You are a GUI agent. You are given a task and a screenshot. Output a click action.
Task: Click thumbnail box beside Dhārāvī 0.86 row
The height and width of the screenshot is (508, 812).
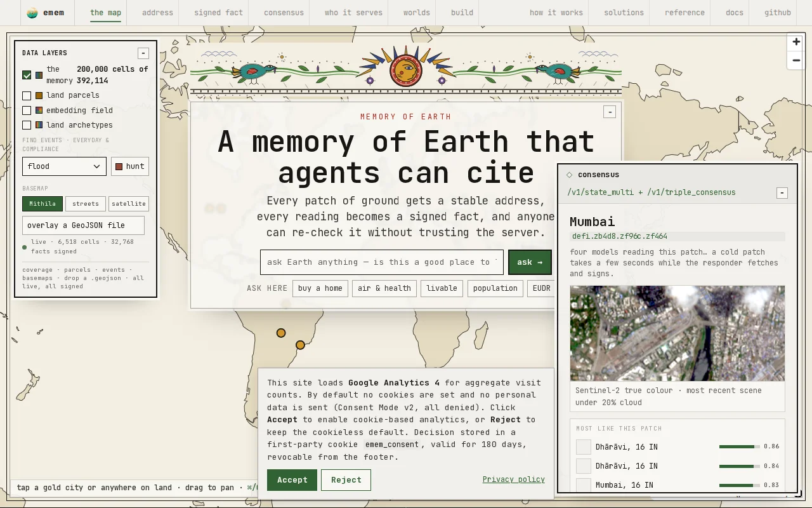click(x=584, y=447)
